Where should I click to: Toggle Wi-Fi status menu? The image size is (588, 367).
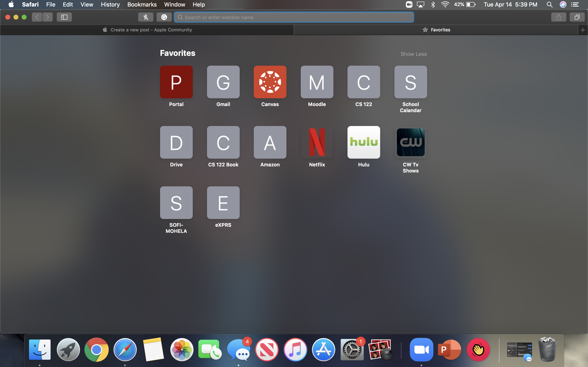tap(445, 4)
